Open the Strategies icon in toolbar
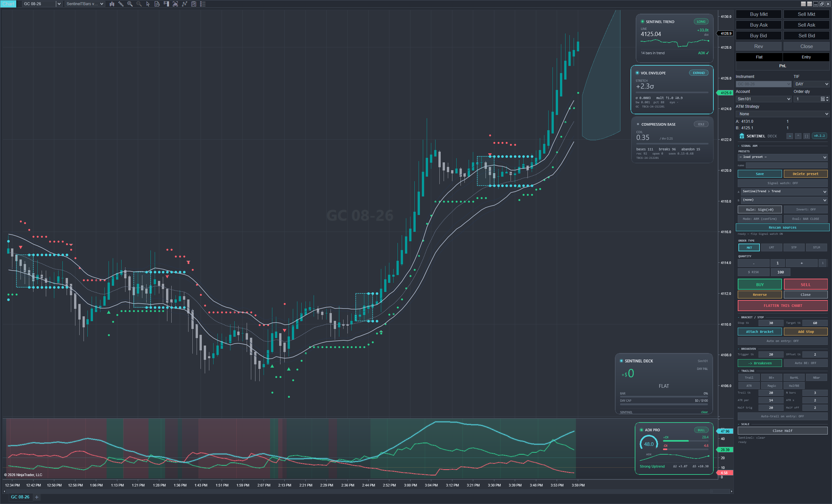Screen dimensions: 832x504 tap(193, 4)
